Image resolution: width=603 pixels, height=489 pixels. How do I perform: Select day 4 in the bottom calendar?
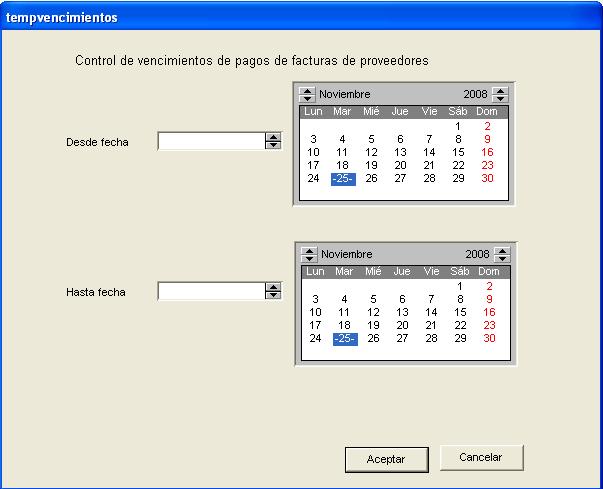pyautogui.click(x=344, y=299)
